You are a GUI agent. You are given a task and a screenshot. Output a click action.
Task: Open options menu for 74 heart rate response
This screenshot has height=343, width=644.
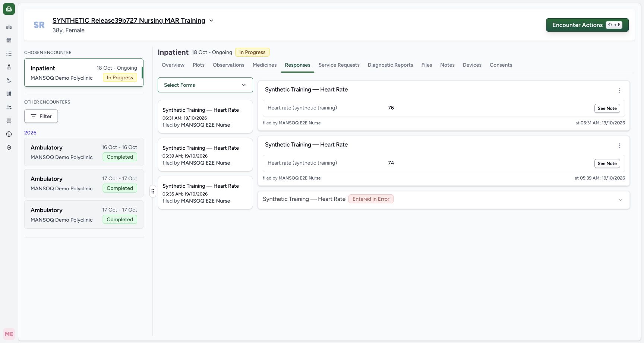(620, 146)
